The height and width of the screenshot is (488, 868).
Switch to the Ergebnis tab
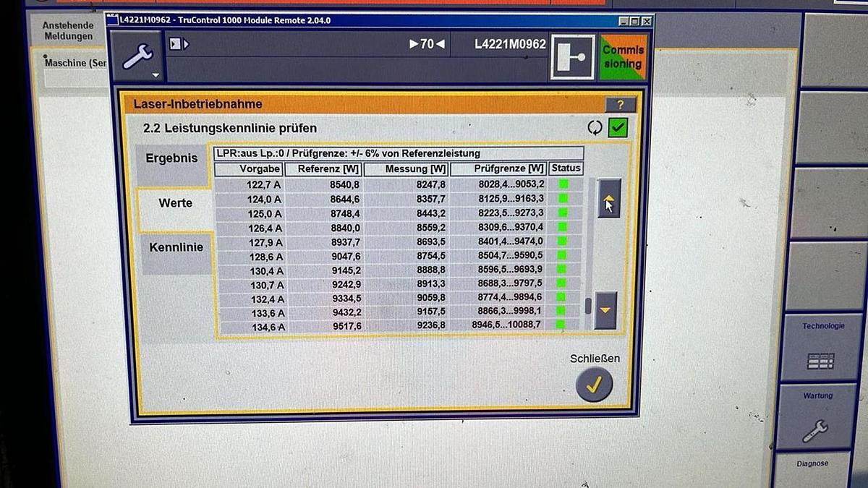pos(171,158)
